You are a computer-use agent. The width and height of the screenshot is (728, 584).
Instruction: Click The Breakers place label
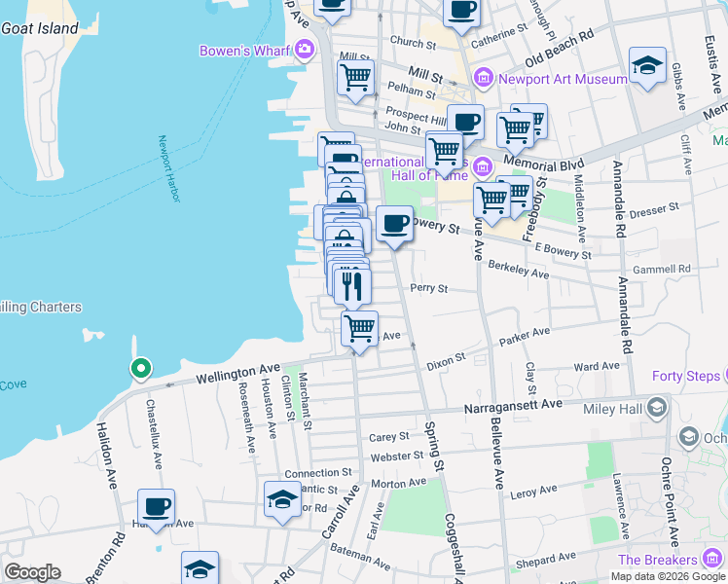tap(657, 560)
